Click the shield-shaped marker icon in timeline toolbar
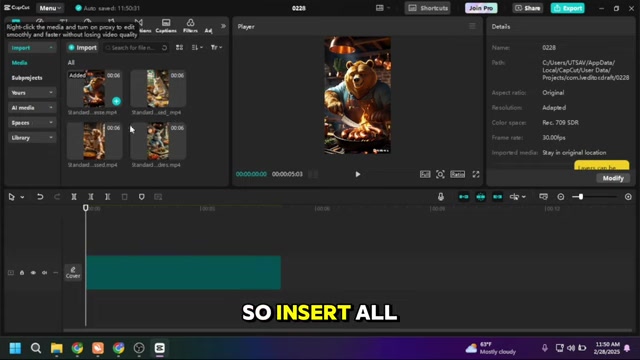This screenshot has width=640, height=360. (x=141, y=197)
